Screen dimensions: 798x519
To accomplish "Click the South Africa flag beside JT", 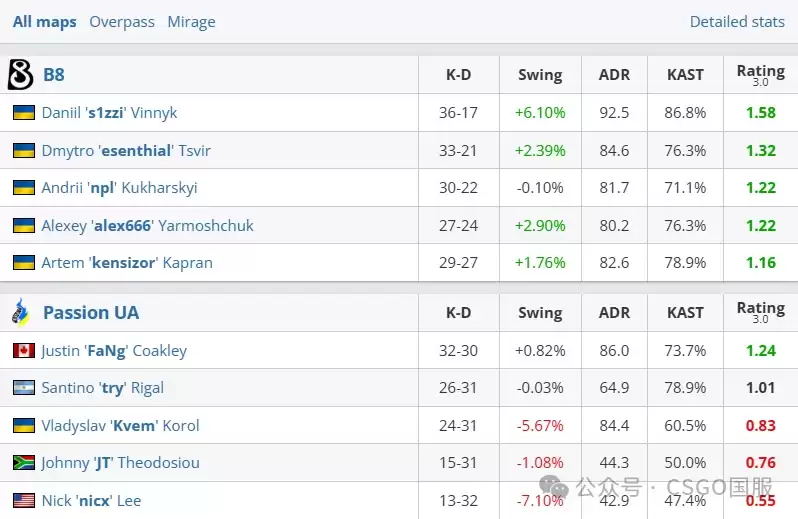I will point(24,463).
